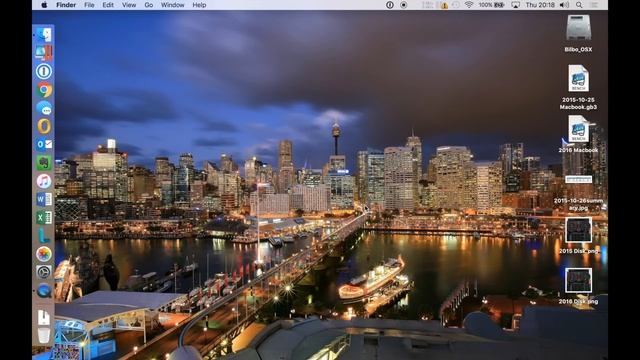Select the 2016 Disk.png thumbnail

tap(578, 280)
